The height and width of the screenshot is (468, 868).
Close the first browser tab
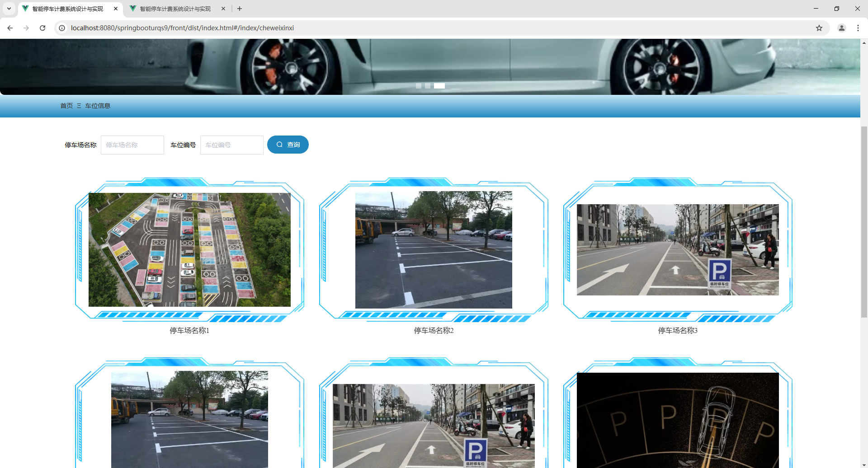click(x=116, y=9)
